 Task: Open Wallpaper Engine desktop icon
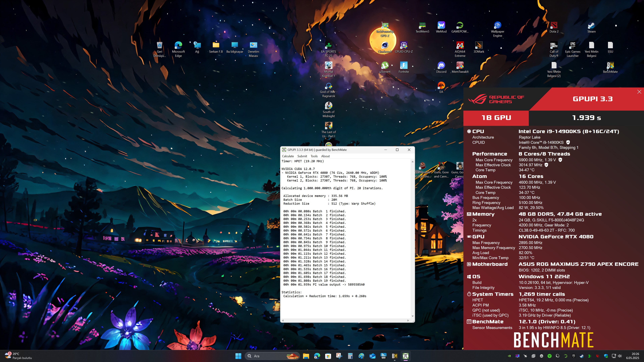click(x=497, y=29)
